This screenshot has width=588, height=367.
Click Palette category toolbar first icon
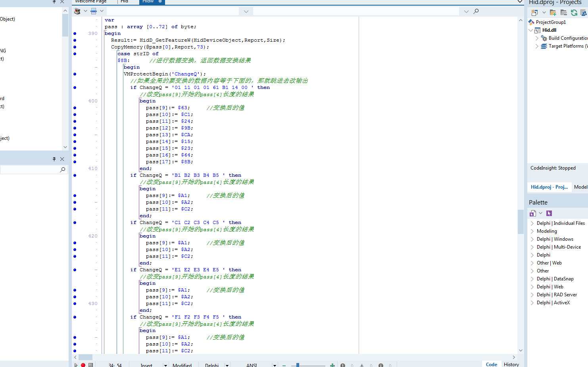(x=533, y=213)
